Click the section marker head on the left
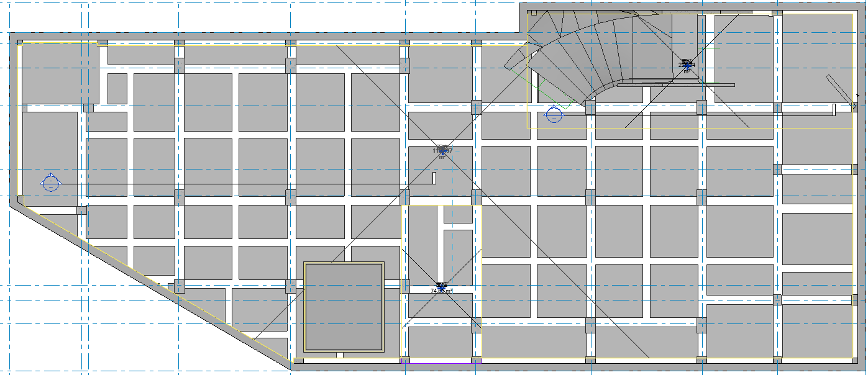This screenshot has height=375, width=868. (x=50, y=183)
